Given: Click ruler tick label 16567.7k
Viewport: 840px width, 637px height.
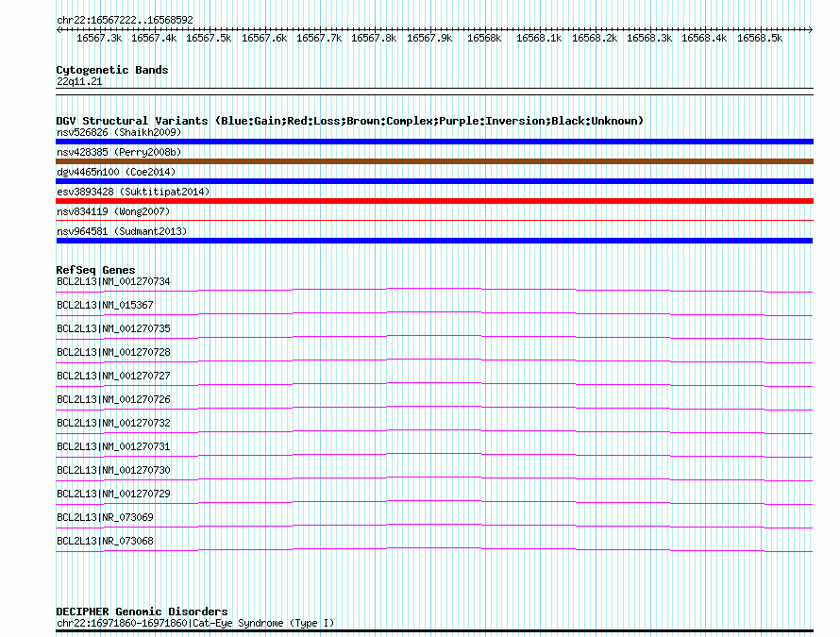Looking at the screenshot, I should point(319,39).
